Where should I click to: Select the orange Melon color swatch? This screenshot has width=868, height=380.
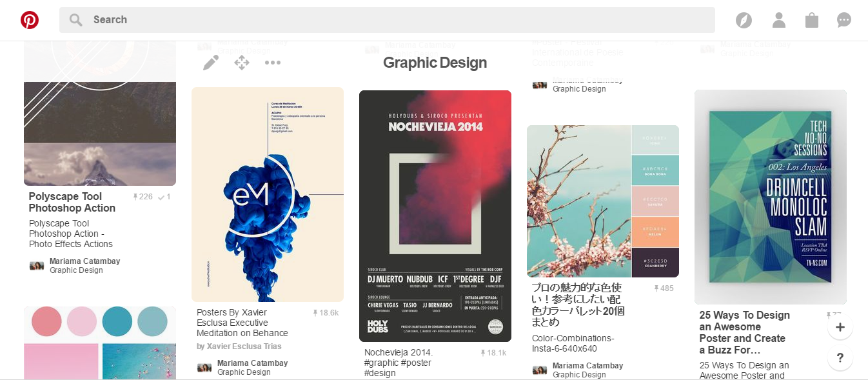coord(655,232)
